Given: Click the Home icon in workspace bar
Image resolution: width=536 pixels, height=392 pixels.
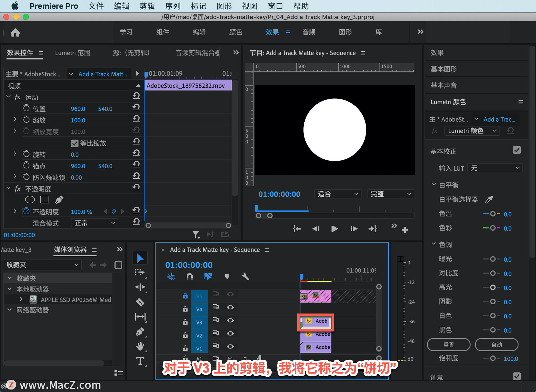Looking at the screenshot, I should (x=15, y=32).
